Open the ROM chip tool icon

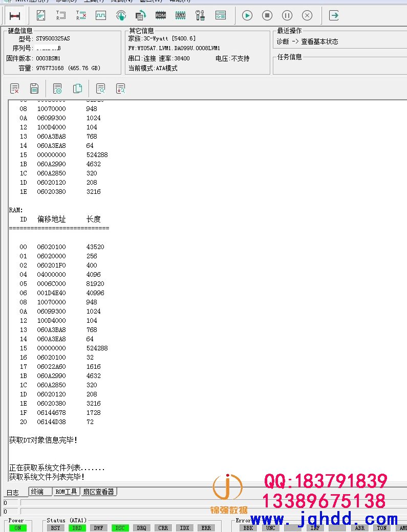point(161,15)
